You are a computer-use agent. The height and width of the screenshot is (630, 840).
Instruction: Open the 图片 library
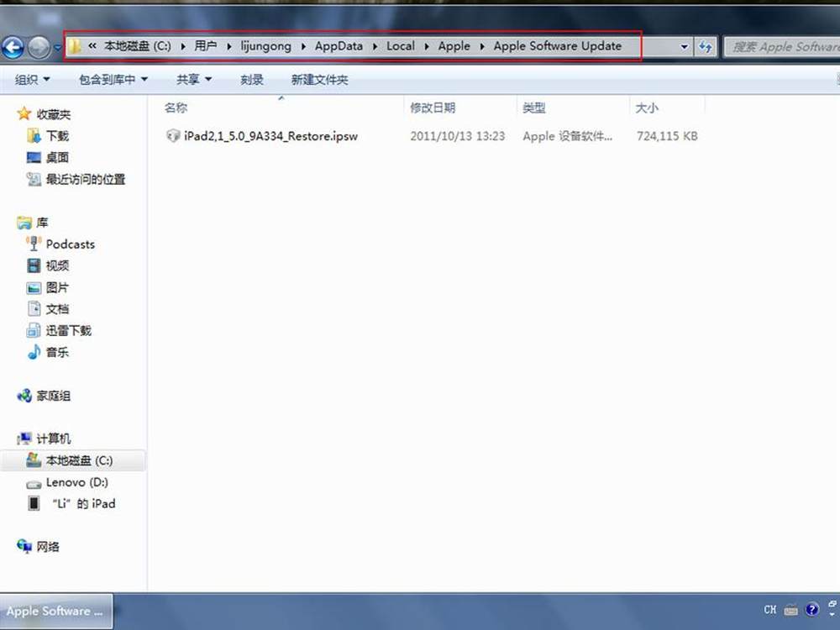(57, 287)
